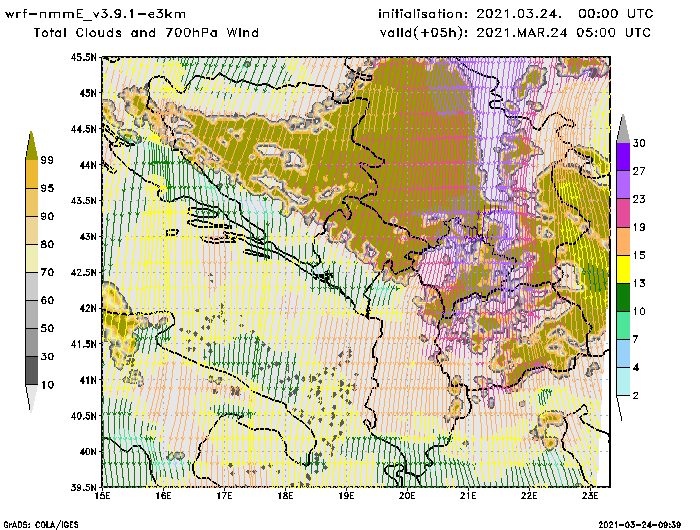
Task: Click the dark green swatch between 10 and 13
Action: tap(623, 297)
